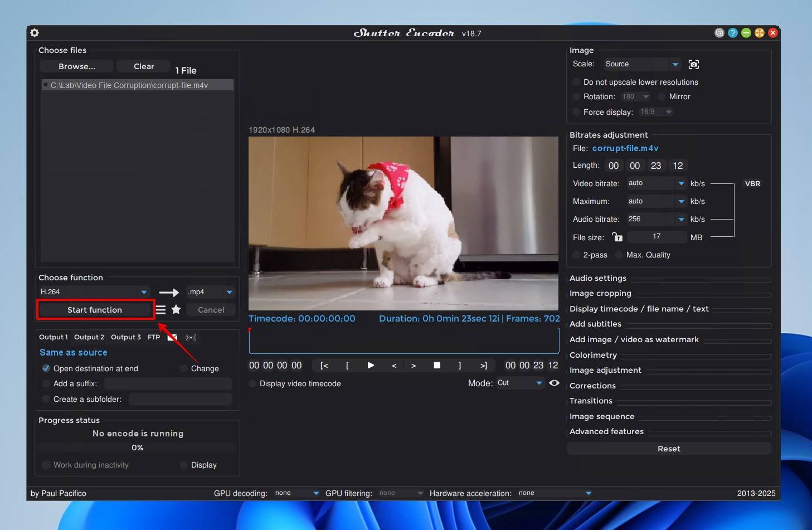Switch to Output 1 tab

(x=54, y=337)
